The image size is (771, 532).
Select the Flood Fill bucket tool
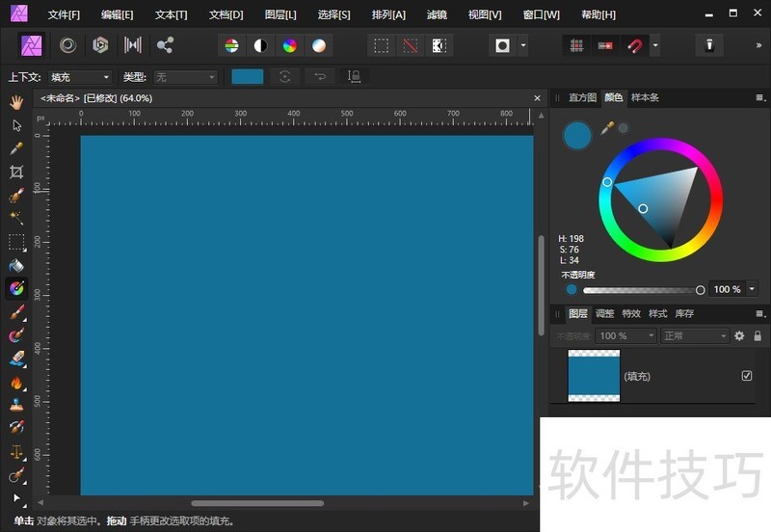pos(16,265)
